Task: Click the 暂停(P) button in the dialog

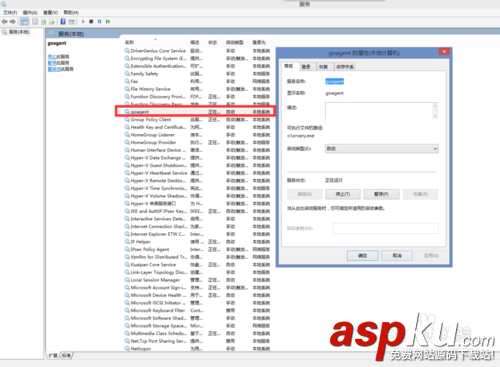Action: click(381, 194)
